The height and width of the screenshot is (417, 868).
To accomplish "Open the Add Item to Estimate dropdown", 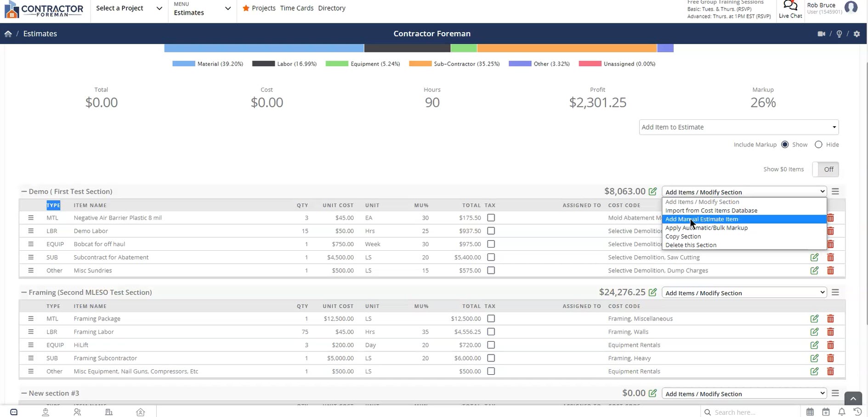I will pyautogui.click(x=738, y=127).
